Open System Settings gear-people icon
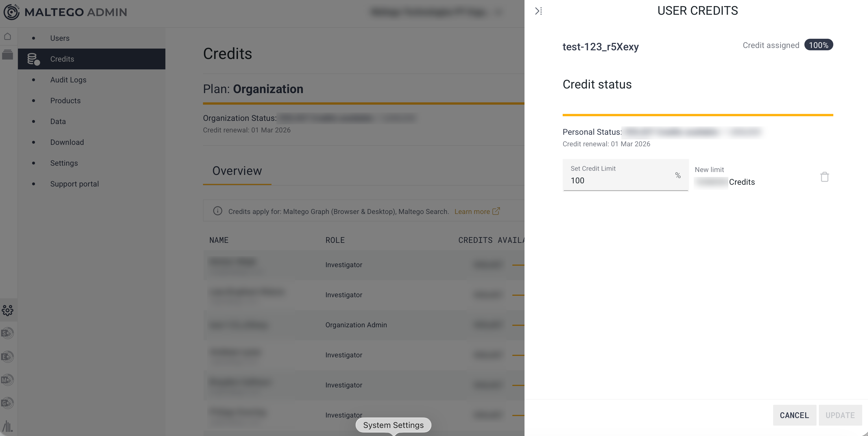 (8, 310)
